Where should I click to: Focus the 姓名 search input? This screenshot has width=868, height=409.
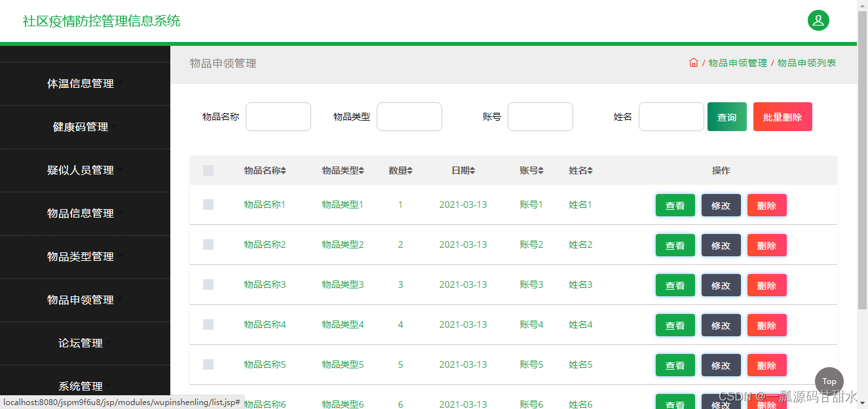click(671, 117)
